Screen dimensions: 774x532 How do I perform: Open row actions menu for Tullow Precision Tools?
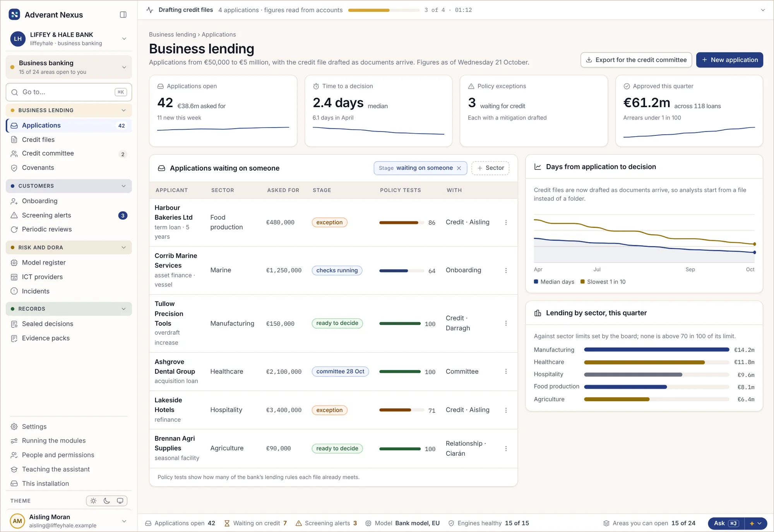(x=506, y=323)
